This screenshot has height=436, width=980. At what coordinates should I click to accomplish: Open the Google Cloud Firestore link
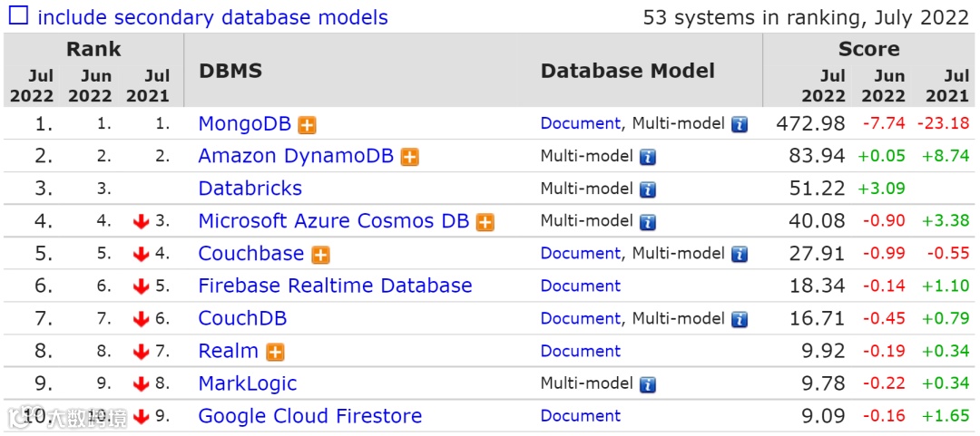click(310, 417)
